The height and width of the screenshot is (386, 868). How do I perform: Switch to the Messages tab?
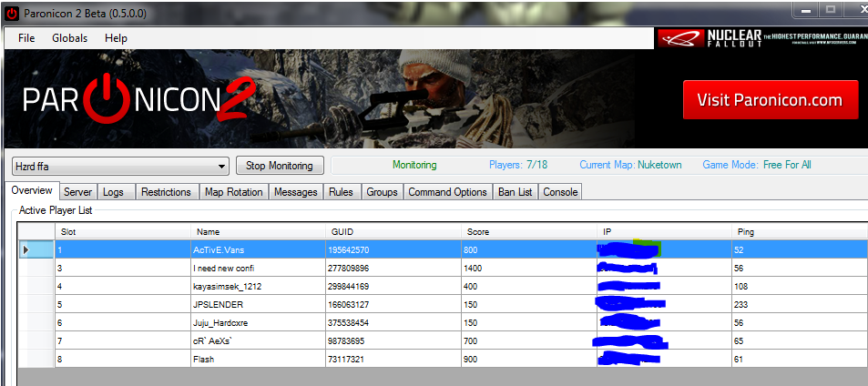[x=296, y=192]
